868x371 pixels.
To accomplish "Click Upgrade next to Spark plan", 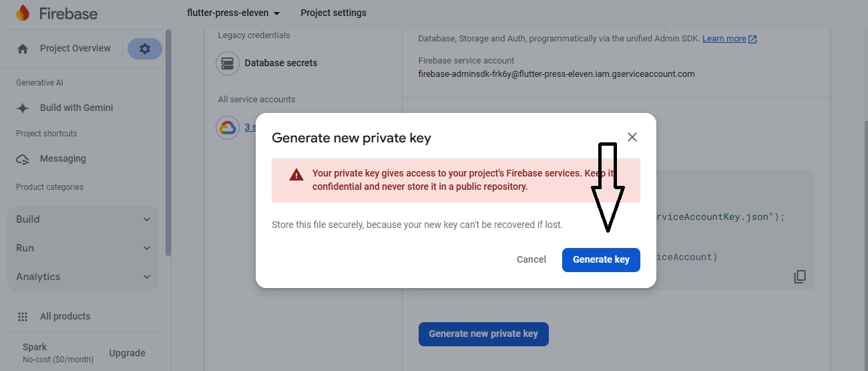I will coord(127,353).
